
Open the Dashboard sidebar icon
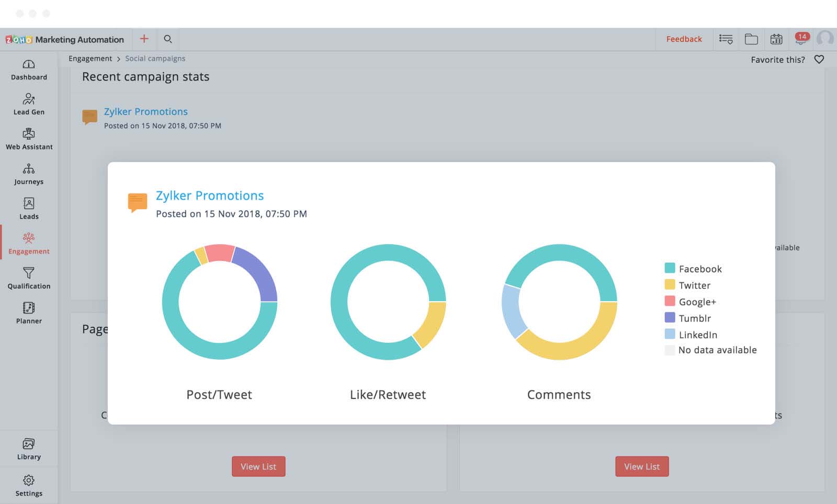[x=29, y=65]
